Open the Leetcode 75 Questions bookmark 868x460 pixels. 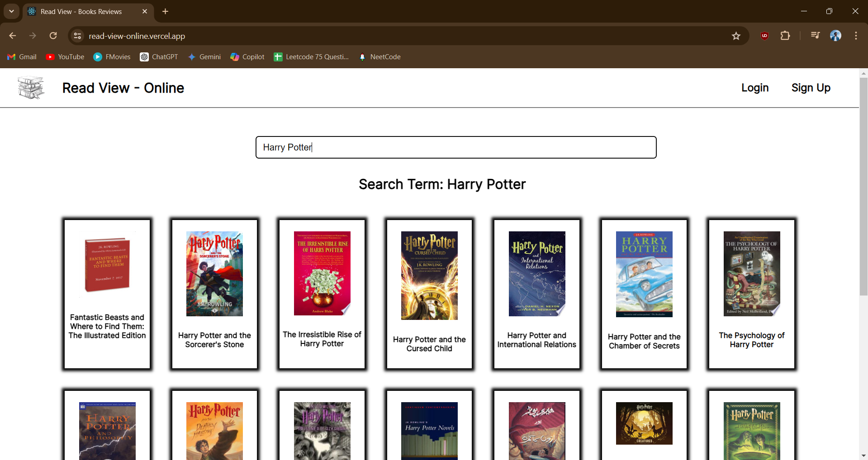[311, 57]
